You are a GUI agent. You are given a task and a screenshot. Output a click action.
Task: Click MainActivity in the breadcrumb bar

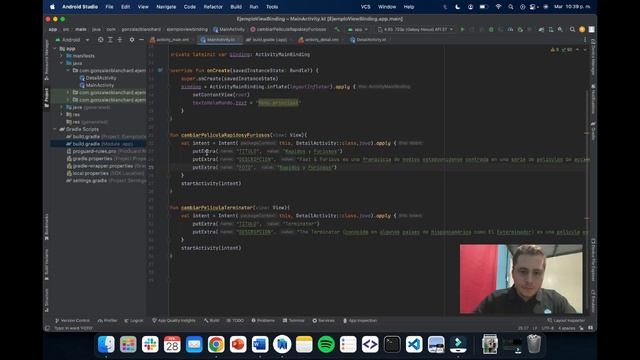click(x=229, y=29)
